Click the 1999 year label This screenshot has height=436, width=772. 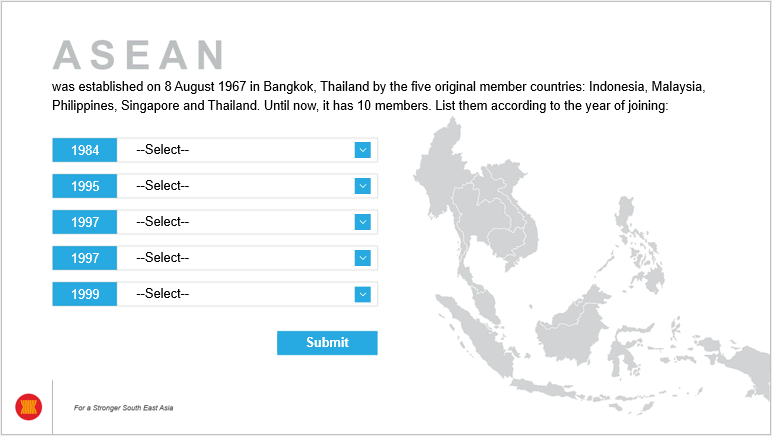[85, 294]
